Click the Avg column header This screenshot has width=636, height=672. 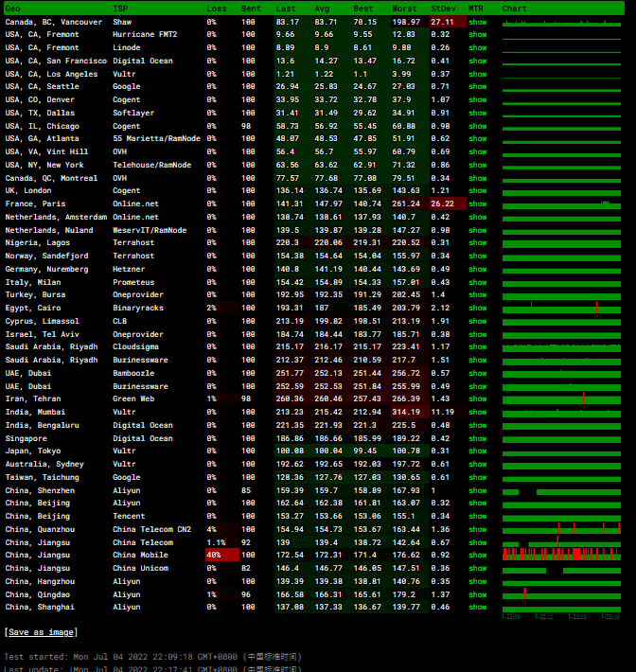[x=323, y=9]
